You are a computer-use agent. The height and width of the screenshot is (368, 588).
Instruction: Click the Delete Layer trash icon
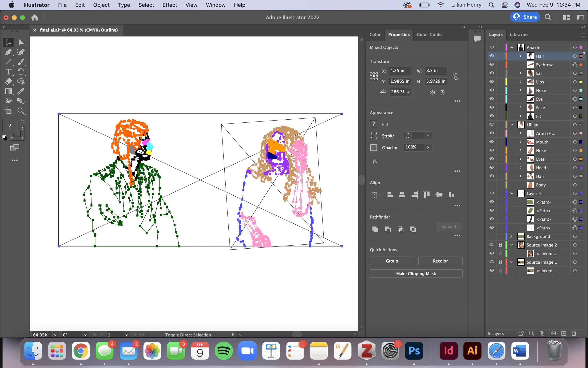click(574, 333)
